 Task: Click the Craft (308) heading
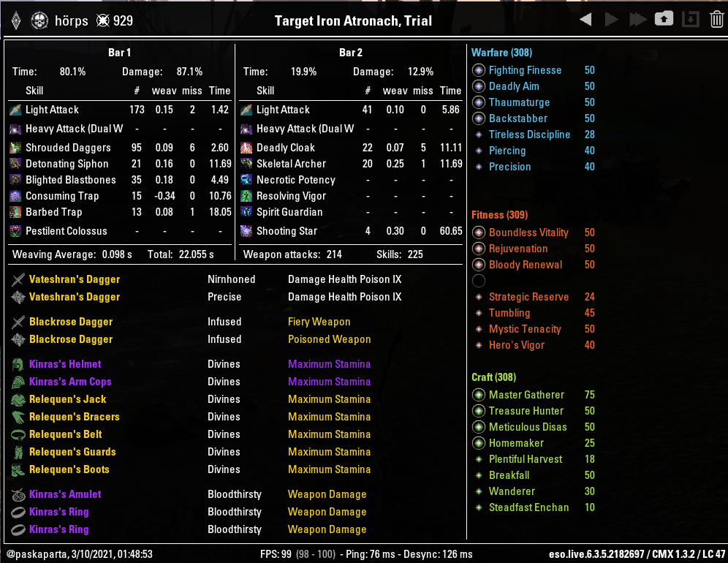(493, 377)
